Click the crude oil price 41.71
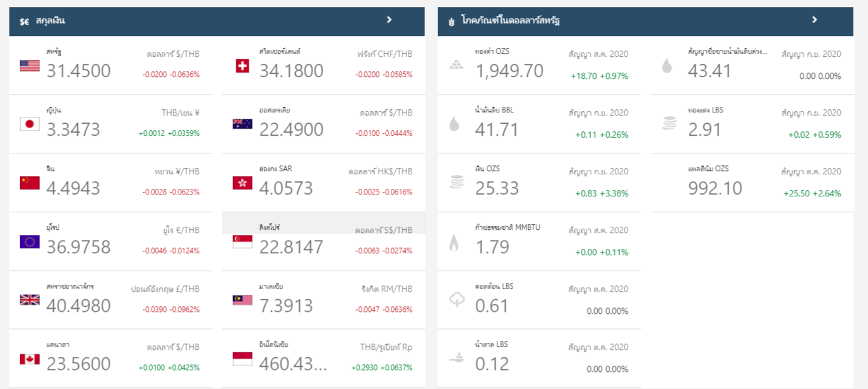The image size is (868, 389). coord(497,129)
